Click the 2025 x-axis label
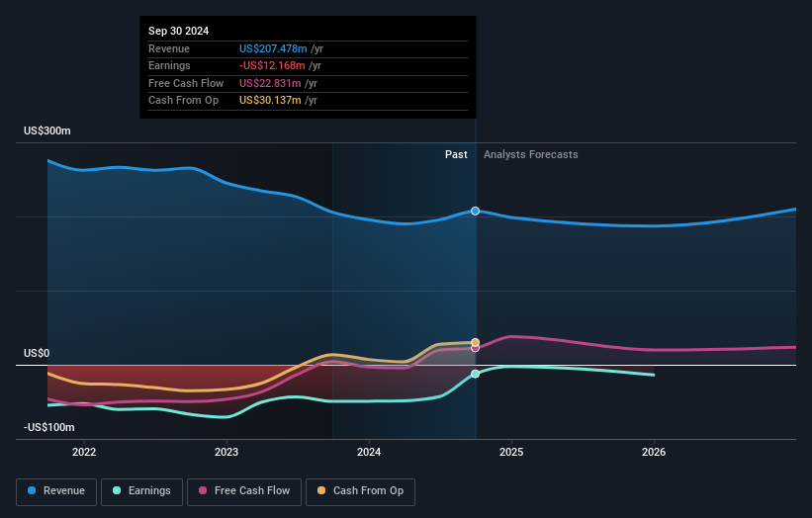Viewport: 812px width, 518px height. click(511, 453)
